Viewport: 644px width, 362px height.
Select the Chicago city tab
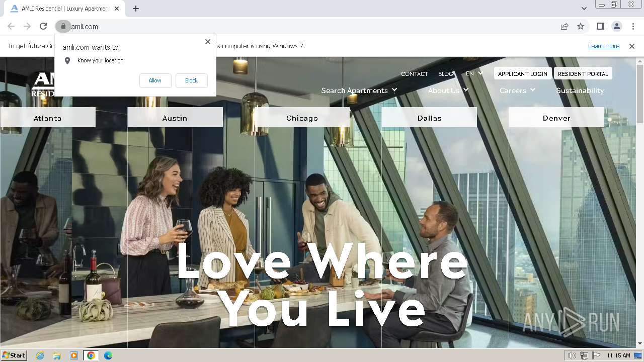tap(302, 118)
